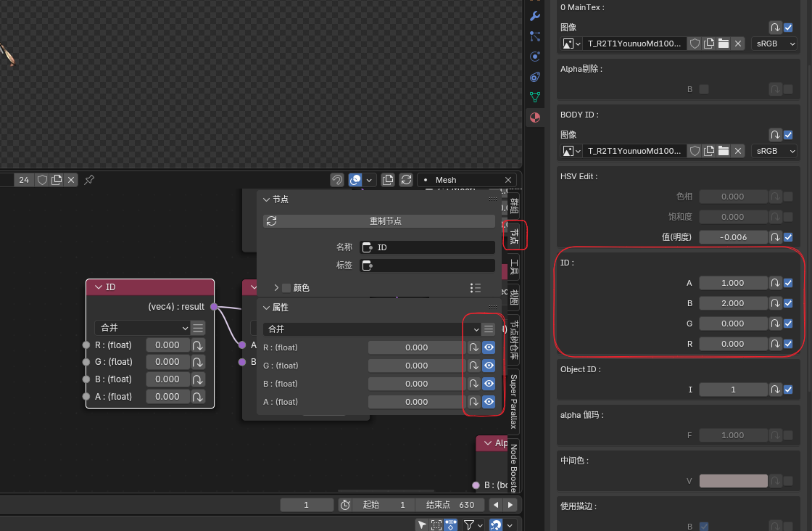Click the stopwatch preview range icon
The width and height of the screenshot is (812, 531).
(345, 505)
